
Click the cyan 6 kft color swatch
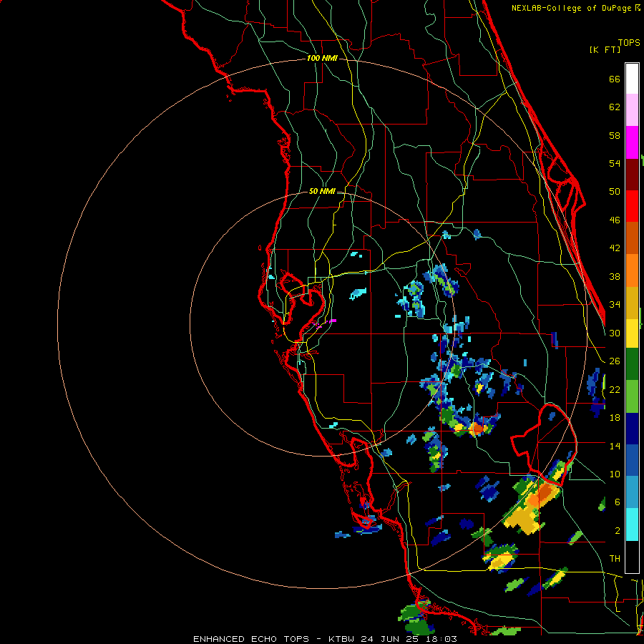[x=632, y=525]
